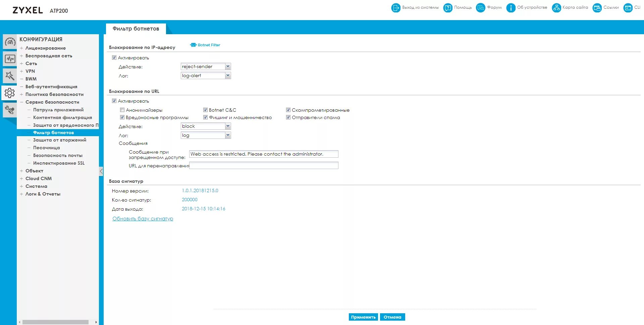Click the About device info icon
This screenshot has height=325, width=644.
(511, 8)
